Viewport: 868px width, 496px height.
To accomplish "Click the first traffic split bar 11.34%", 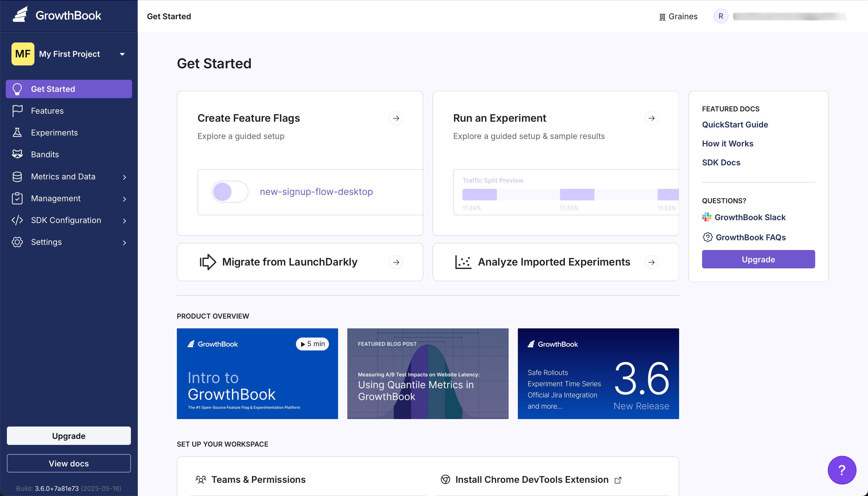I will coord(479,195).
